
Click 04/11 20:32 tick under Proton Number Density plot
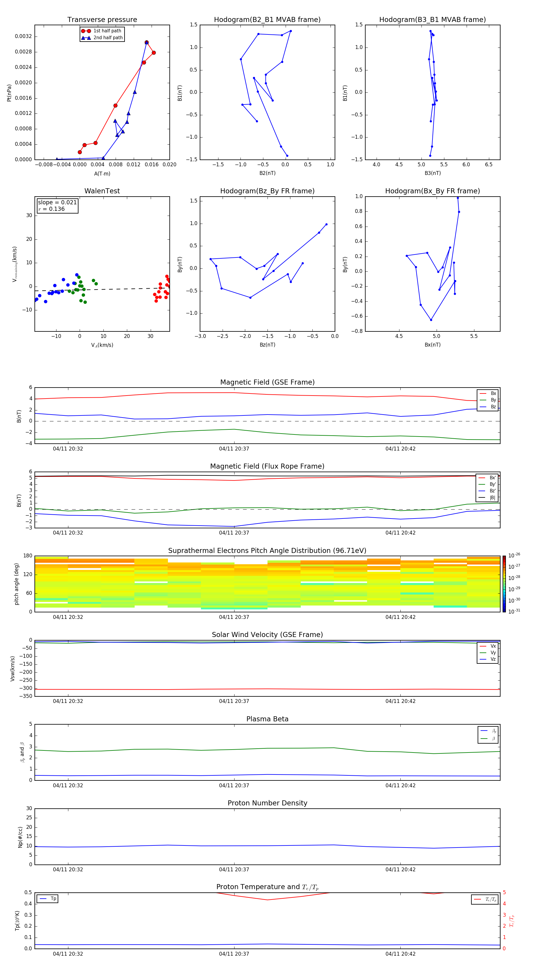(x=68, y=870)
